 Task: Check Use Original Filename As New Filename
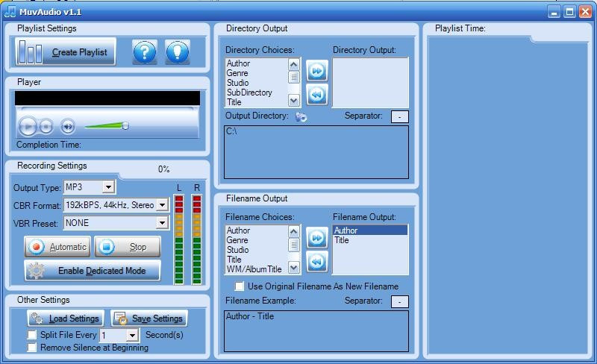(x=240, y=286)
